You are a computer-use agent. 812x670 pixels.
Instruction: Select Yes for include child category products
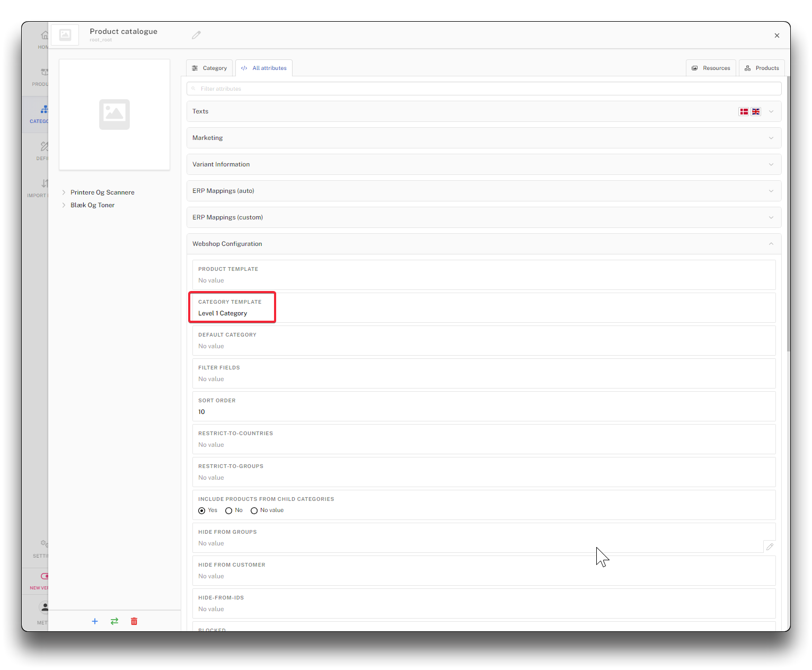click(202, 510)
